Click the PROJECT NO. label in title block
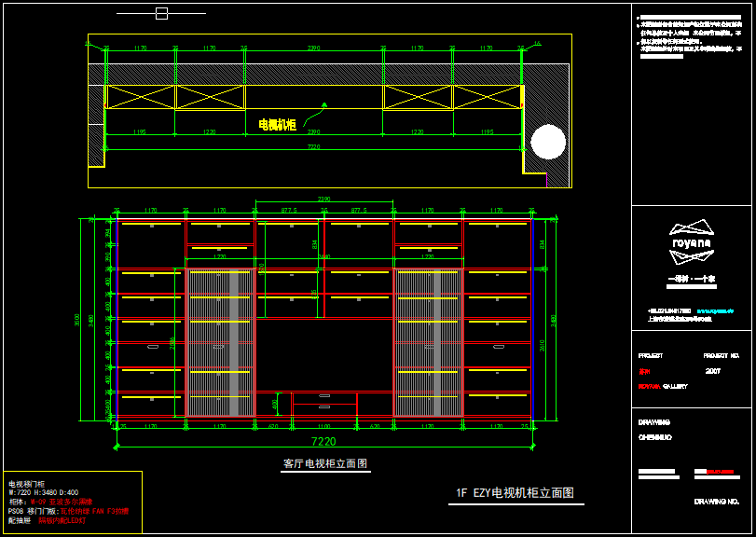 721,356
